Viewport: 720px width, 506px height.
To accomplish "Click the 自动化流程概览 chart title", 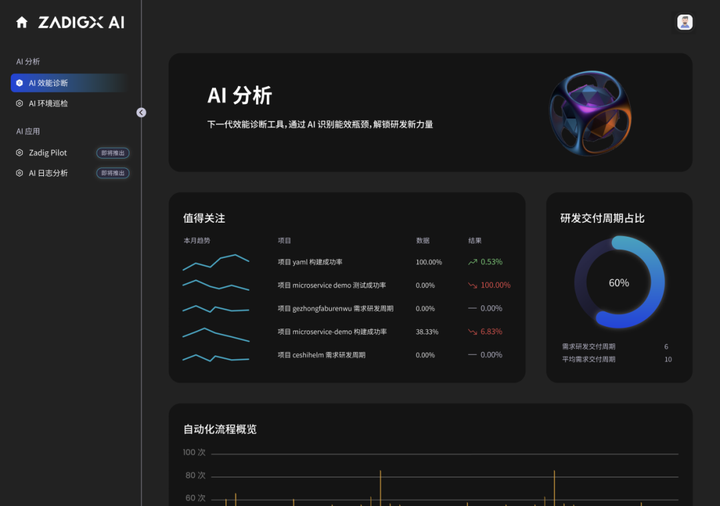I will (x=220, y=429).
